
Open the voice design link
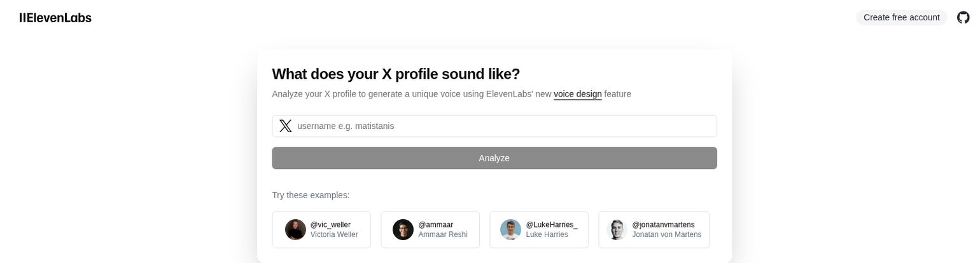coord(578,94)
